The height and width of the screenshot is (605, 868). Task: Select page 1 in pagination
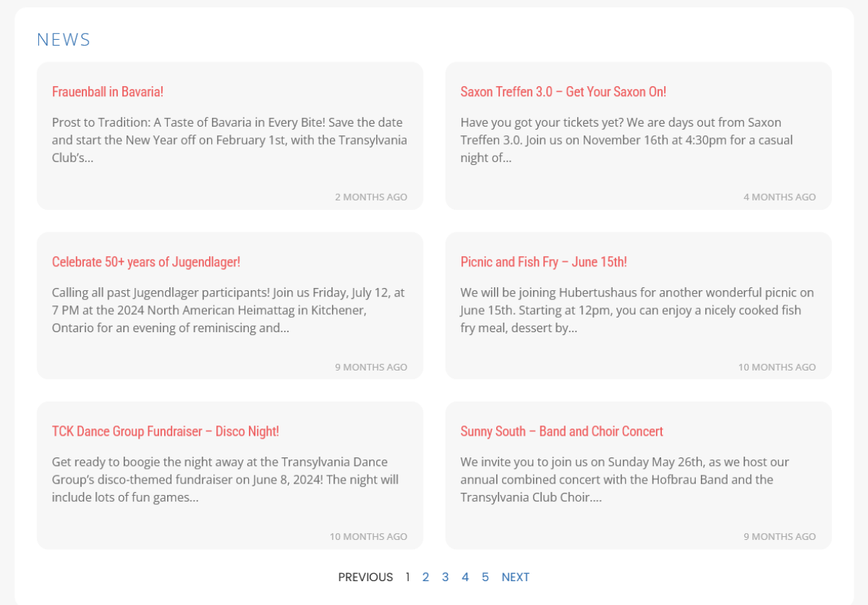pos(407,577)
